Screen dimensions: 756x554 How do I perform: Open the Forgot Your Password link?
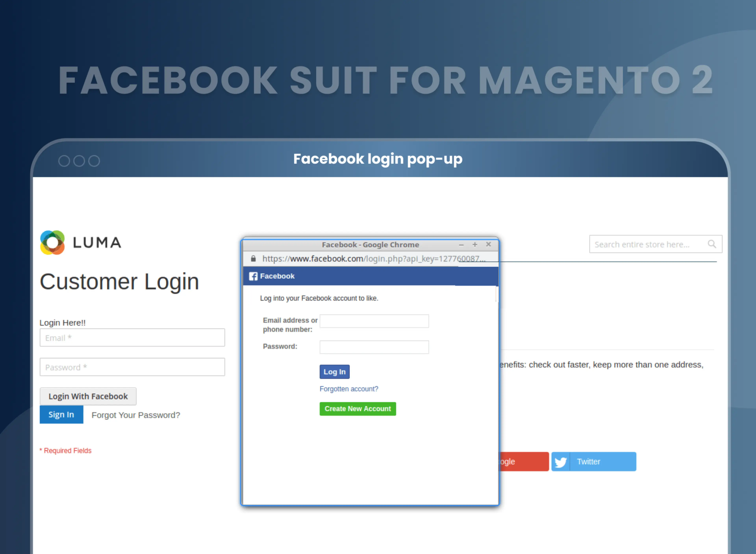point(136,415)
